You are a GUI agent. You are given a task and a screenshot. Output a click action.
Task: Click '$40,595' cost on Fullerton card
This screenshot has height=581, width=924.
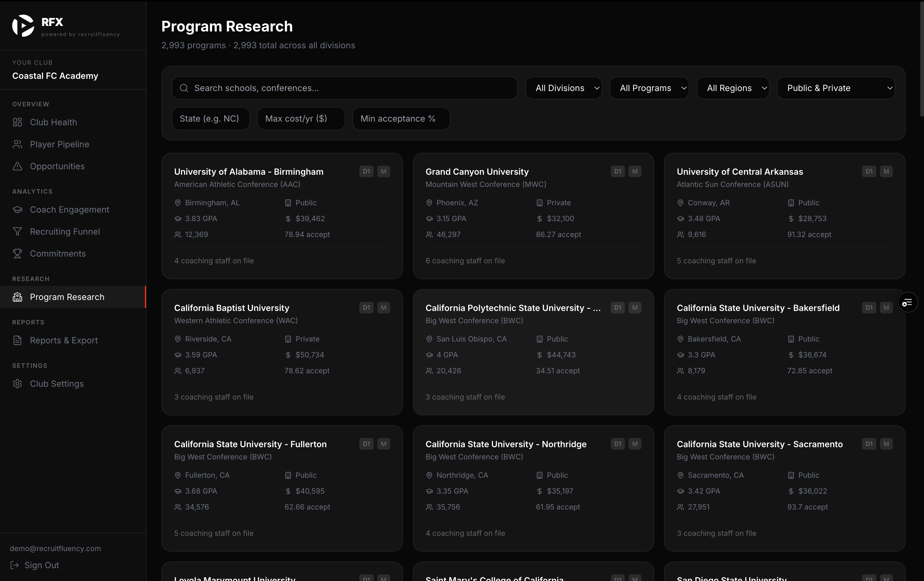310,491
